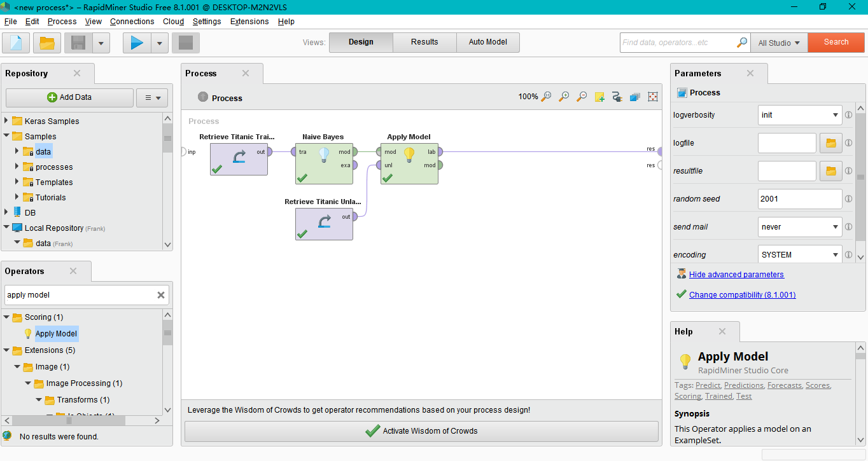
Task: Open the File menu
Action: click(10, 21)
